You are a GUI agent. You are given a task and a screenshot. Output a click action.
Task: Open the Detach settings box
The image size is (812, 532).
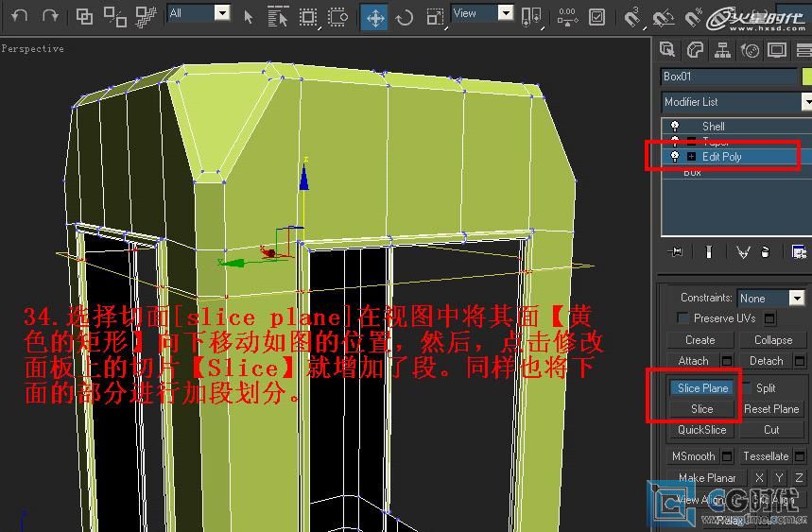coord(800,361)
